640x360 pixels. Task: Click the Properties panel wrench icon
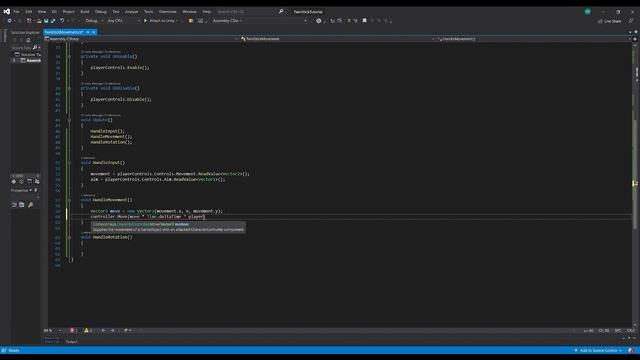point(31,204)
